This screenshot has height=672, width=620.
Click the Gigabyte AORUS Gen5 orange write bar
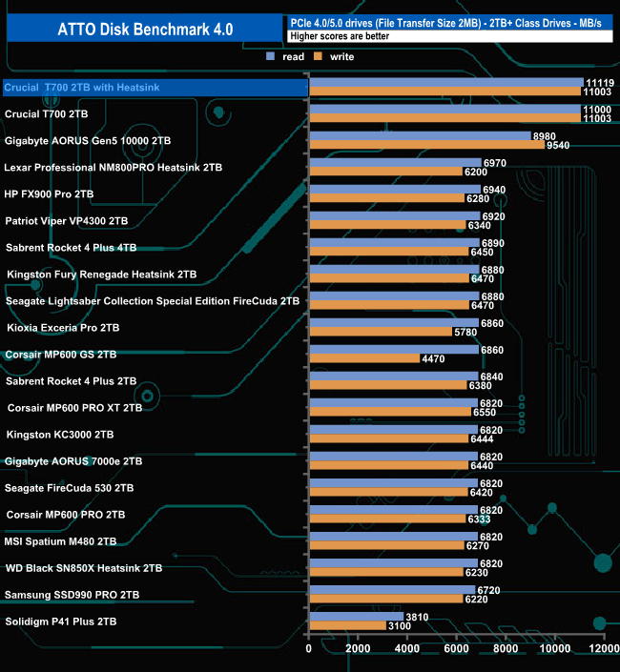point(427,145)
